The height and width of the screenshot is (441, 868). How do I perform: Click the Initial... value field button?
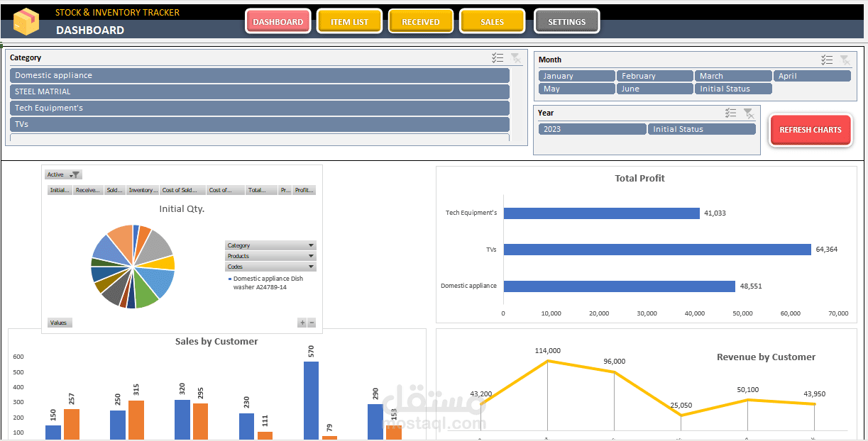click(x=60, y=190)
